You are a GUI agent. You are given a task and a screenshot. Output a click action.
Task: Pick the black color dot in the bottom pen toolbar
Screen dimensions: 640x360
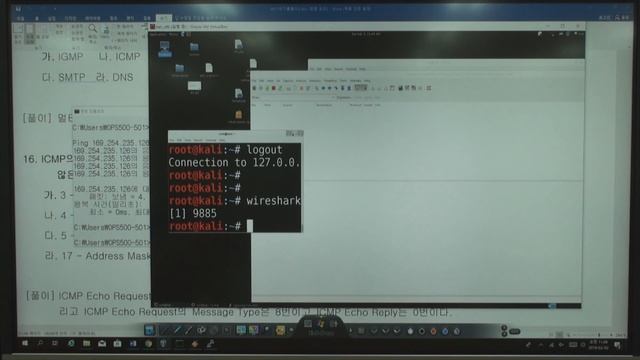point(421,331)
